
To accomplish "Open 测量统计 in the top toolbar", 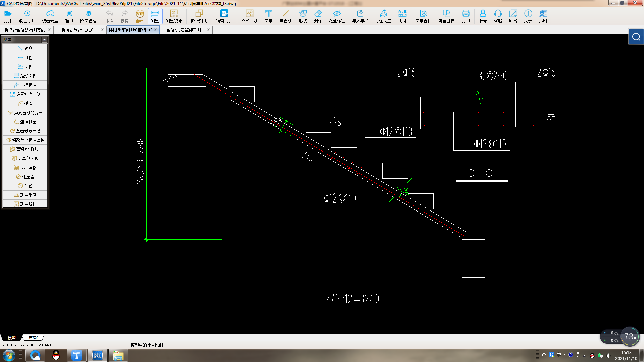I will click(x=174, y=16).
